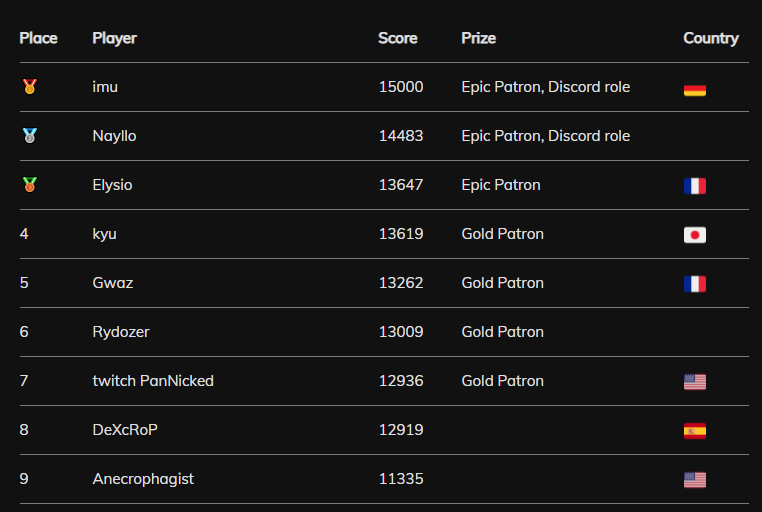762x512 pixels.
Task: Click the French flag in Gwaz's row
Action: click(694, 284)
